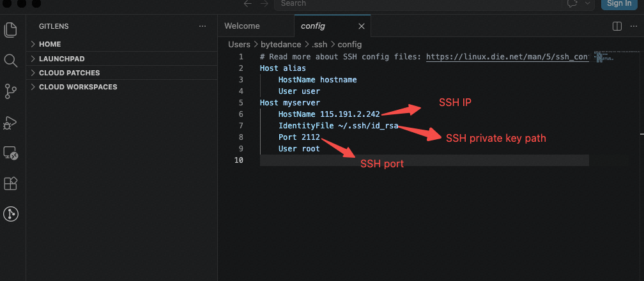Open the Run and Debug view
Screen dimensions: 644x281
10,123
